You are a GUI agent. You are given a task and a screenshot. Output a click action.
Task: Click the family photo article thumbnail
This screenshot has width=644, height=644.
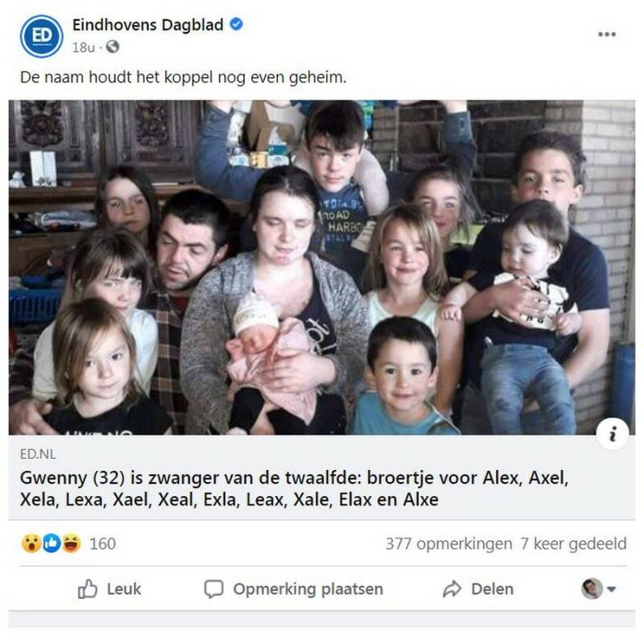tap(322, 267)
